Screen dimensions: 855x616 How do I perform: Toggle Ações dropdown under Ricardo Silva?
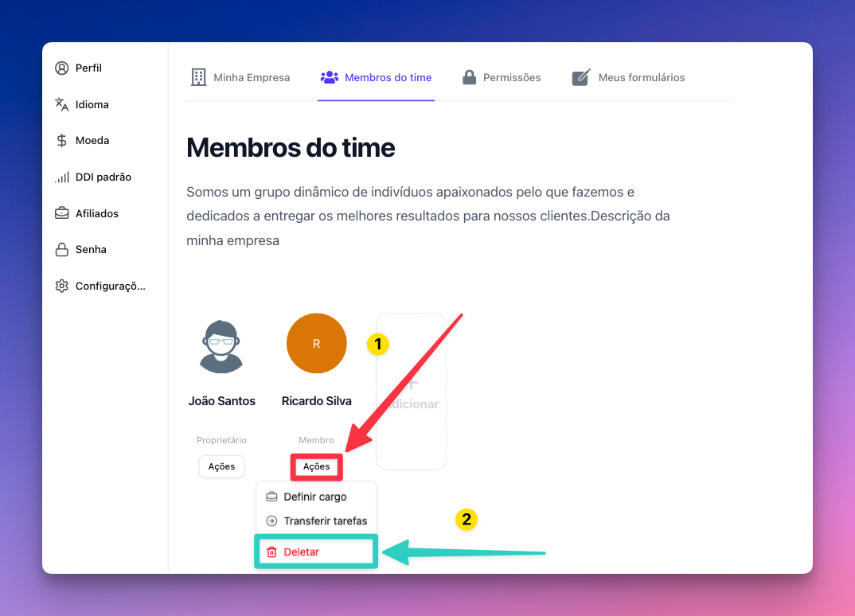316,466
